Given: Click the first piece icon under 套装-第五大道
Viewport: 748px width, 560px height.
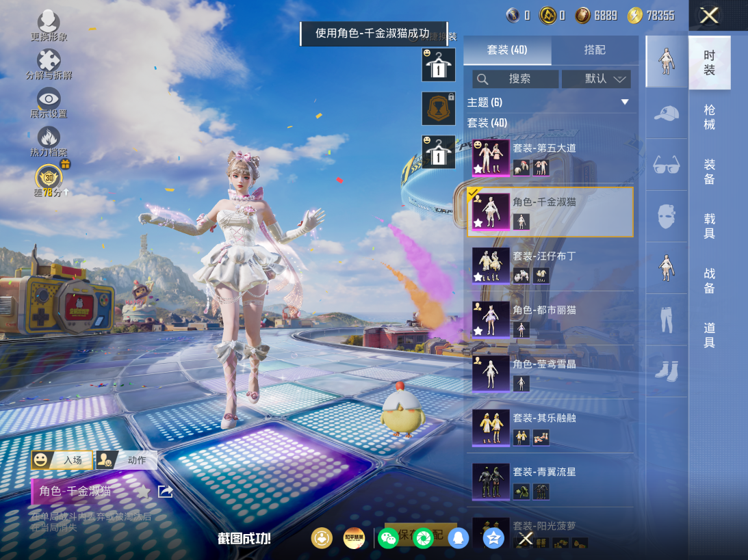Looking at the screenshot, I should 521,168.
